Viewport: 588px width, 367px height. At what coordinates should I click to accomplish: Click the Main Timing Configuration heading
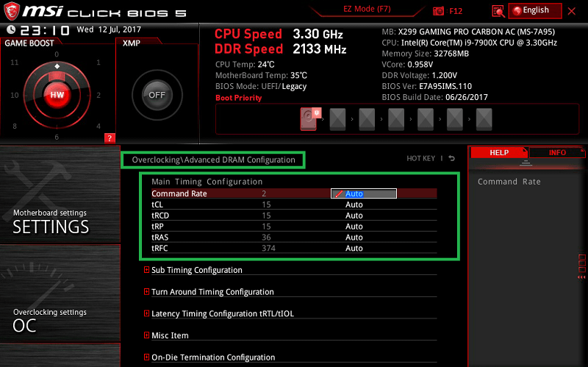tap(207, 182)
